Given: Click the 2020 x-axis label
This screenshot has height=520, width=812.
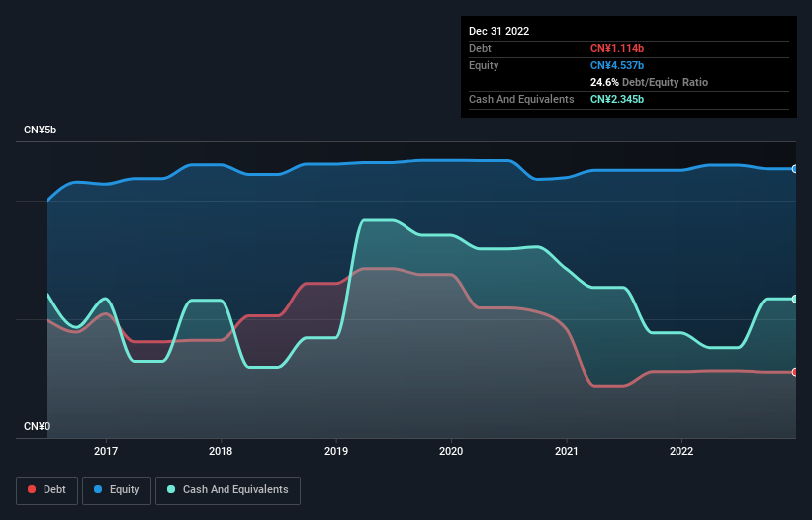Looking at the screenshot, I should click(x=451, y=451).
